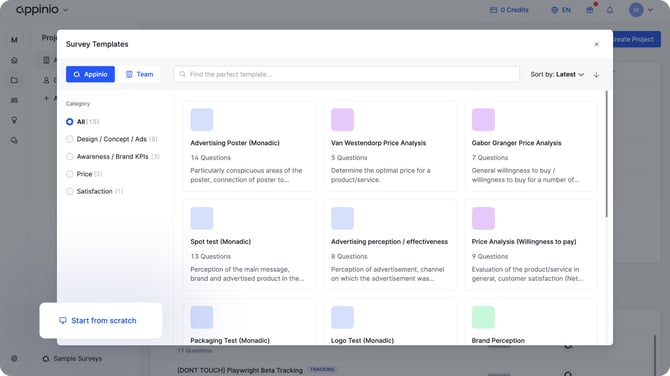Open the user avatar menu

636,10
